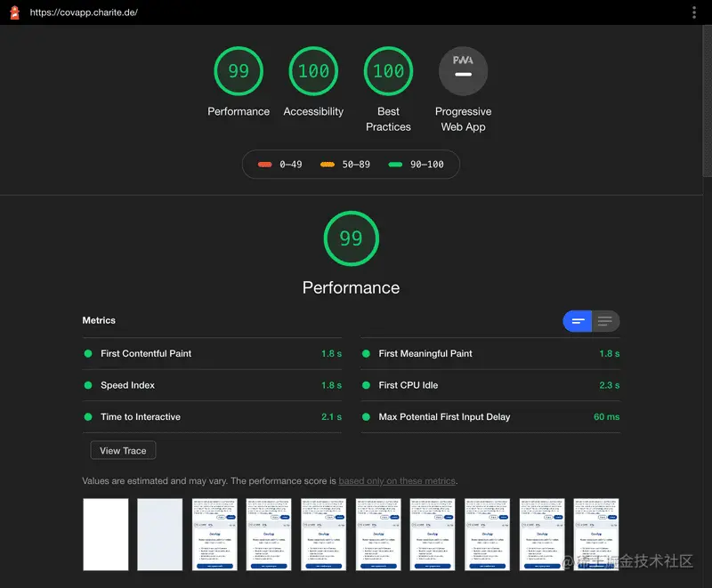The width and height of the screenshot is (712, 588).
Task: Click the Best Practices score gauge
Action: coord(388,71)
